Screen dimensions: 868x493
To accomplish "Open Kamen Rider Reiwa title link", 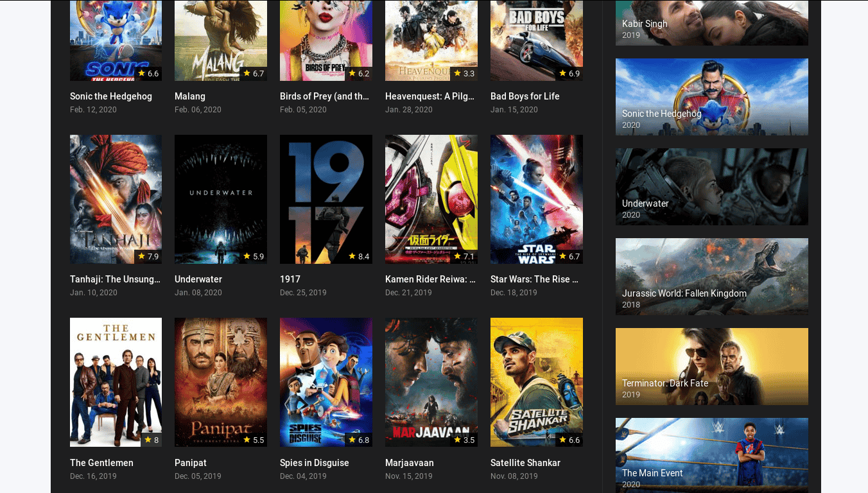I will (430, 279).
